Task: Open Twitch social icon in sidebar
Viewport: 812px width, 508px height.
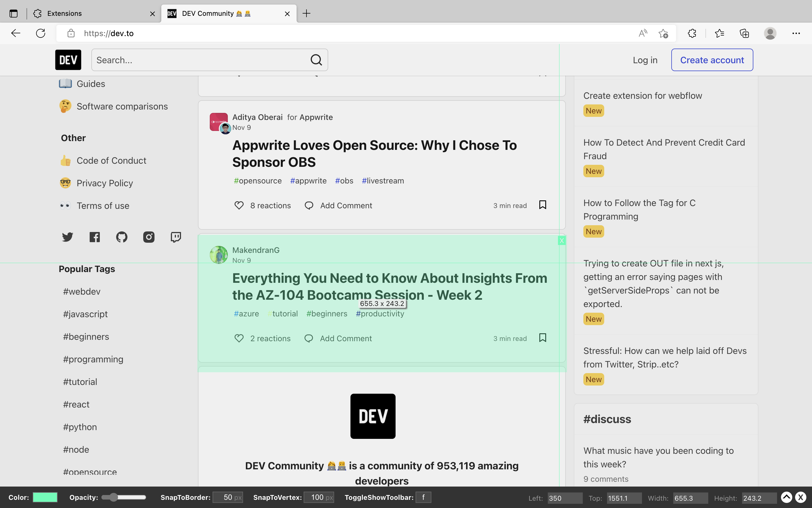Action: pos(176,237)
